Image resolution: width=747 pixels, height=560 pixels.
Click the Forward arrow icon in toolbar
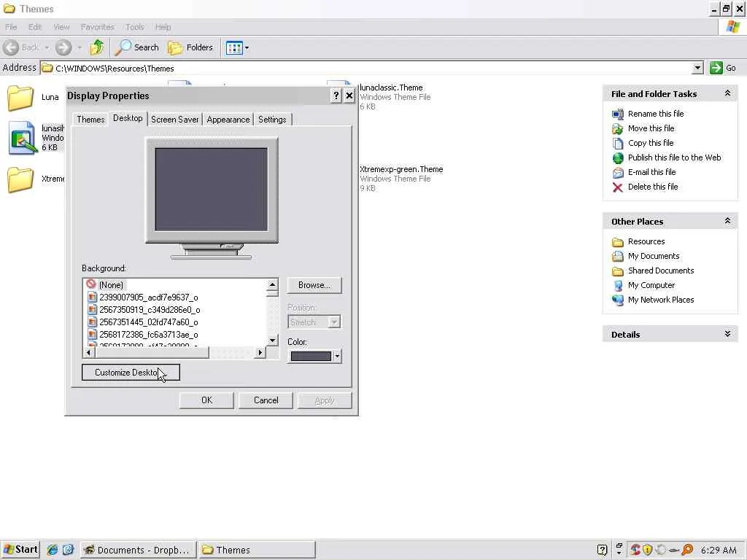[x=63, y=47]
